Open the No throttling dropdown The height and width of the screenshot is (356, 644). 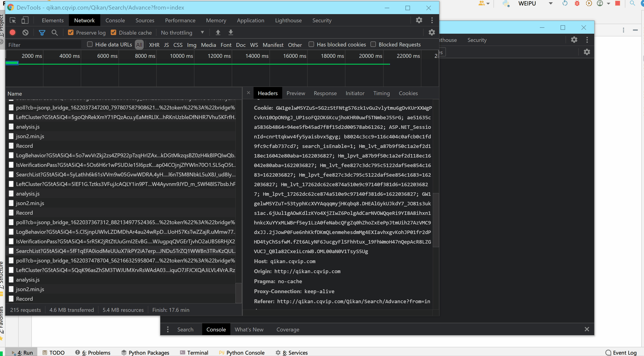coord(182,33)
